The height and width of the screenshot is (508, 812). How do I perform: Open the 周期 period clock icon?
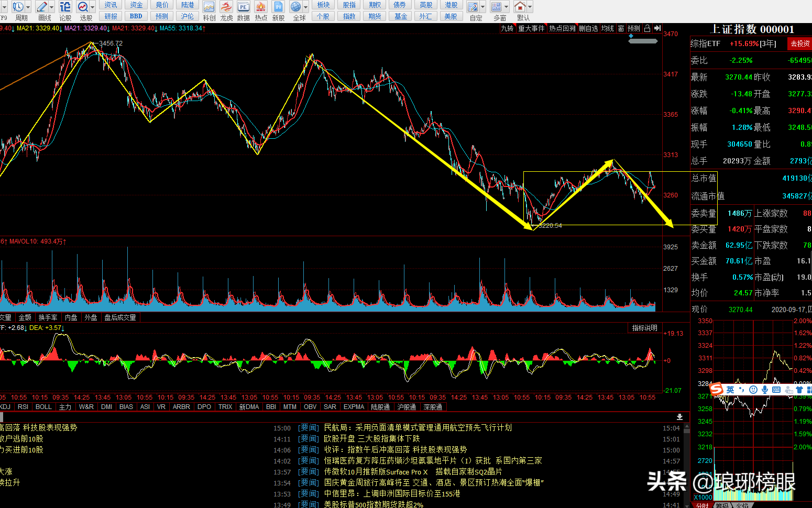pos(18,7)
